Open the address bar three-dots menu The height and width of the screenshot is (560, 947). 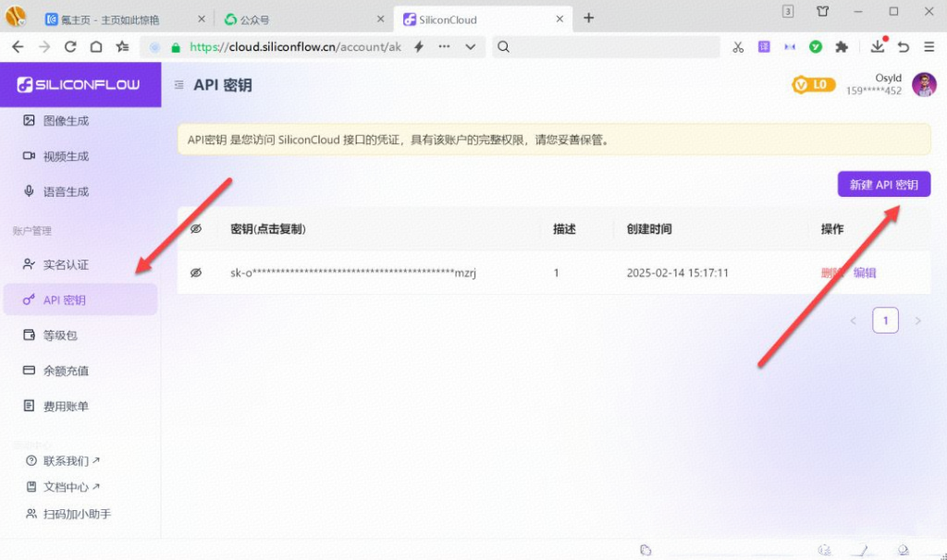pos(445,46)
